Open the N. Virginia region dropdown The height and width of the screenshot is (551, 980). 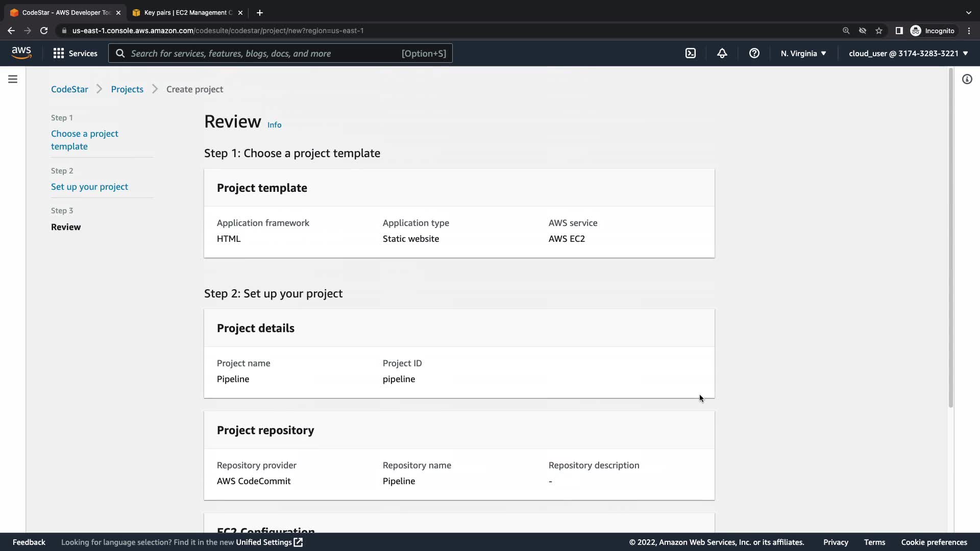[803, 53]
